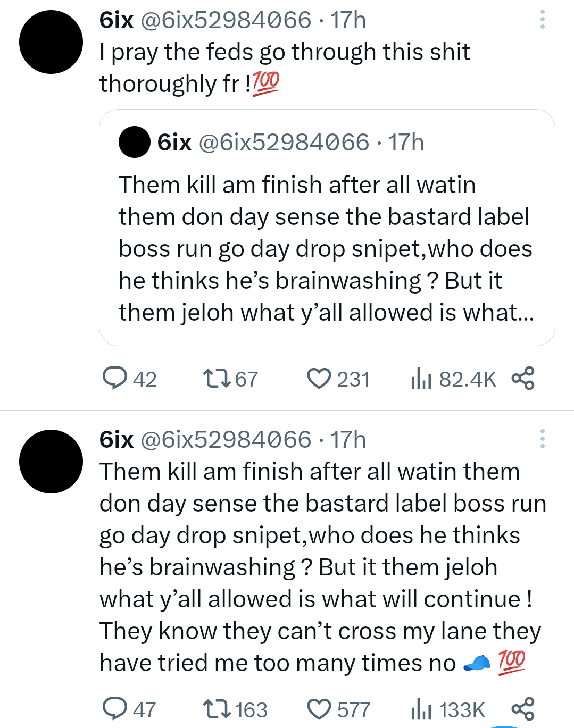The width and height of the screenshot is (574, 728).
Task: Open more options menu for second tweet
Action: (542, 439)
